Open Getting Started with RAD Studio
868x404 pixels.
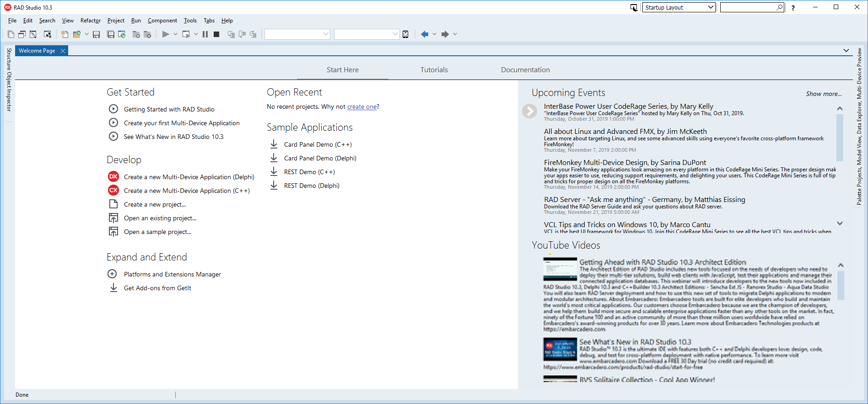(169, 109)
